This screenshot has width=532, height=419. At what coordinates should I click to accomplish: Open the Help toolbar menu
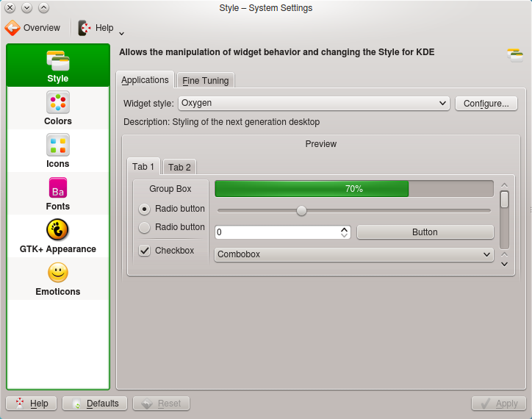[x=96, y=27]
